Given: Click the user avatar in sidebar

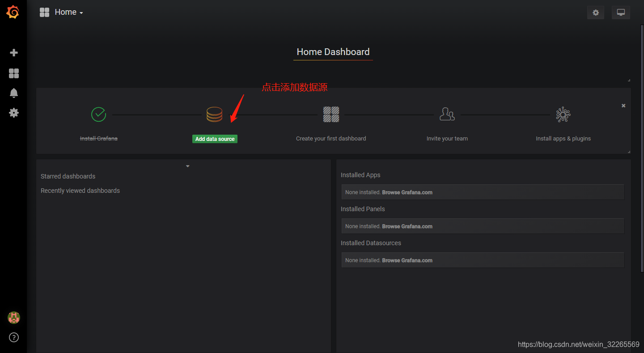Looking at the screenshot, I should [14, 318].
